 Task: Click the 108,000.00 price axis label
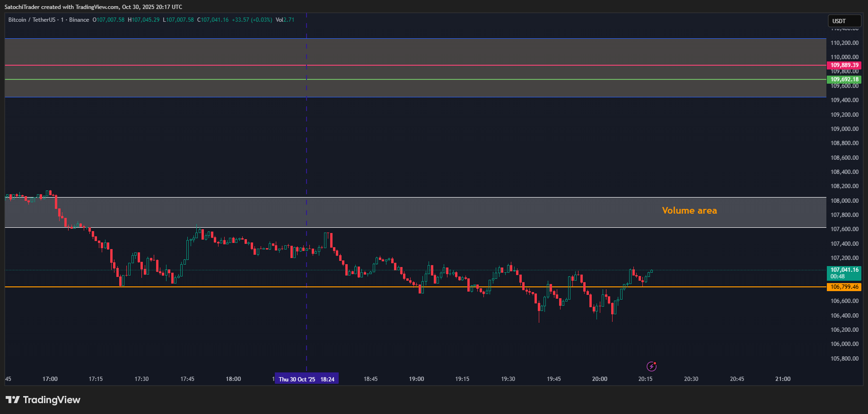(x=845, y=201)
